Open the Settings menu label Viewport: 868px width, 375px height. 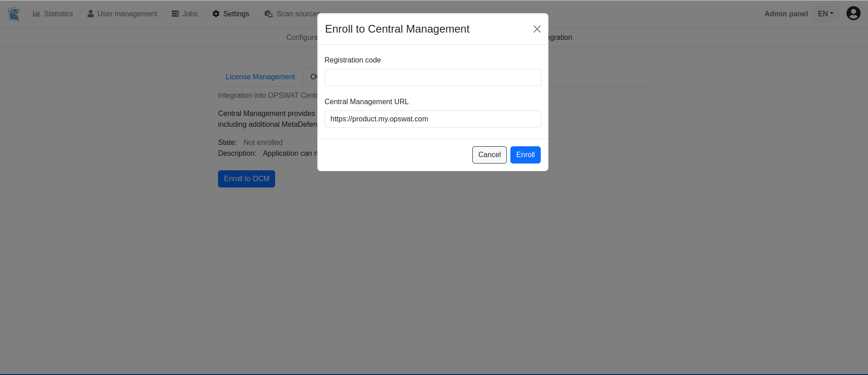click(236, 14)
